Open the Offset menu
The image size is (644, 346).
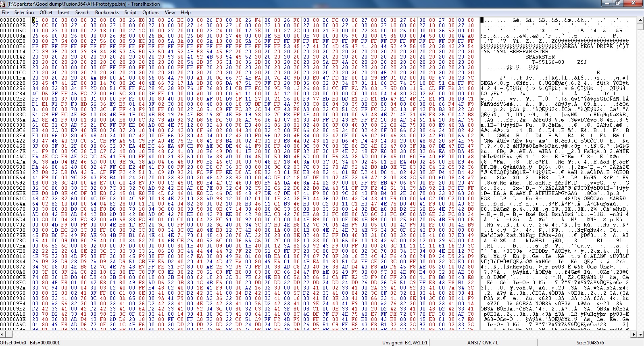46,13
